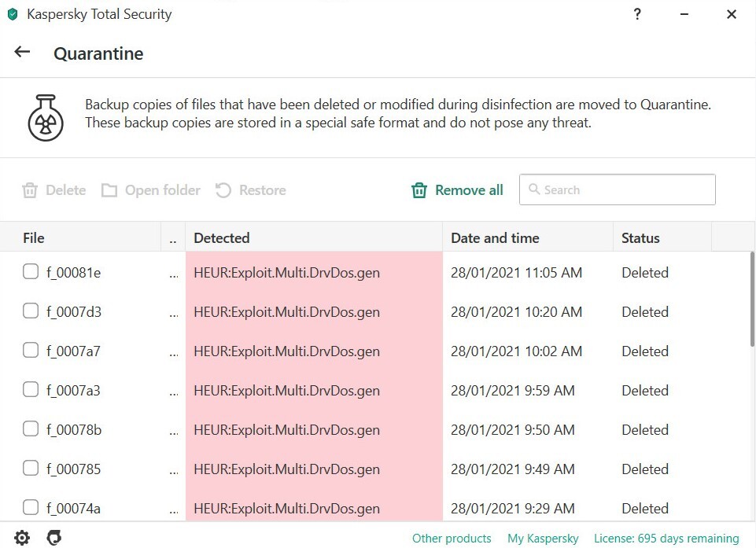Open settings with the gear icon

coord(22,538)
